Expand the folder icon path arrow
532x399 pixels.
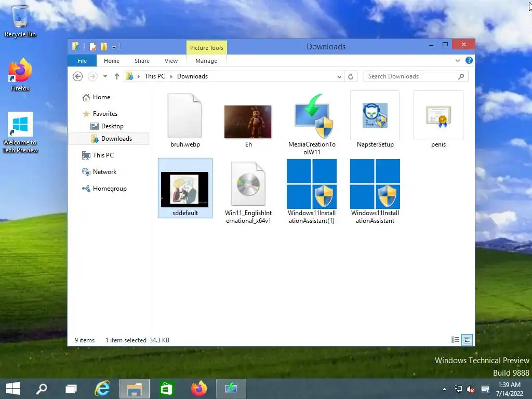(138, 77)
